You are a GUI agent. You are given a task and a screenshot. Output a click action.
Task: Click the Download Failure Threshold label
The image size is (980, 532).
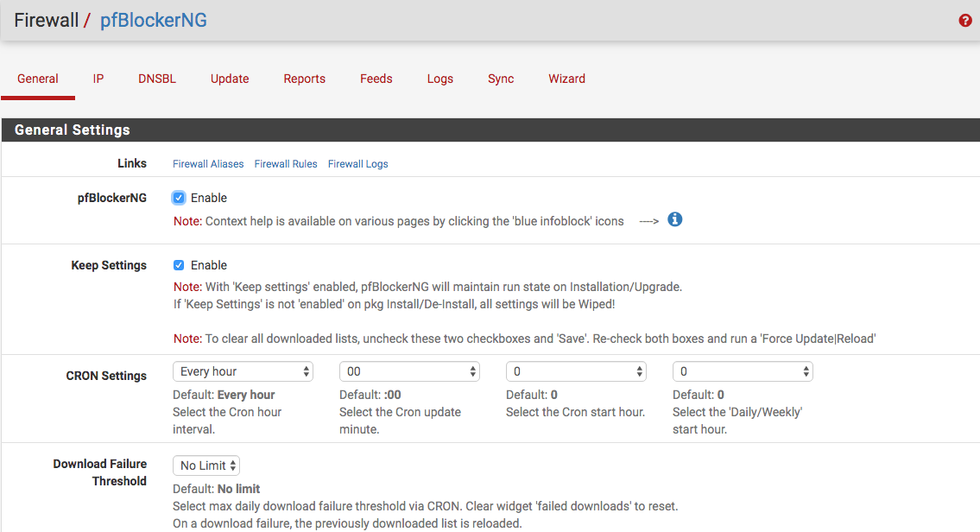pos(100,472)
